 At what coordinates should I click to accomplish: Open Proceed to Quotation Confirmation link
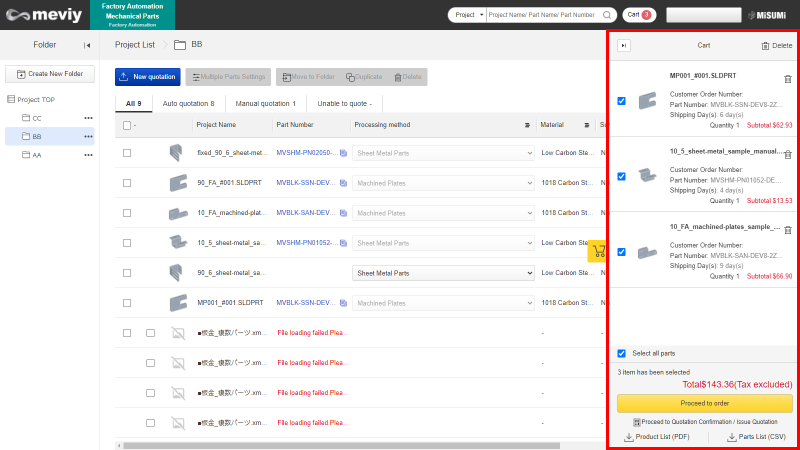pyautogui.click(x=705, y=422)
